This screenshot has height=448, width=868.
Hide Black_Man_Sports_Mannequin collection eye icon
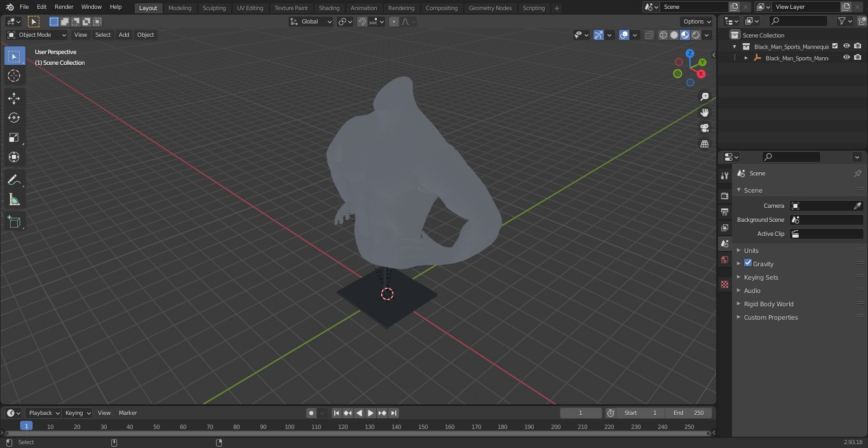click(846, 46)
